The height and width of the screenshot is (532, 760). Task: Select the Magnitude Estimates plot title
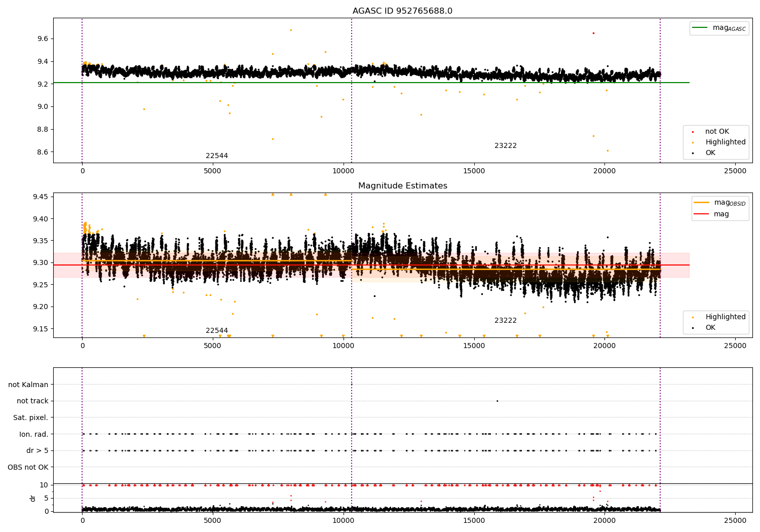402,186
